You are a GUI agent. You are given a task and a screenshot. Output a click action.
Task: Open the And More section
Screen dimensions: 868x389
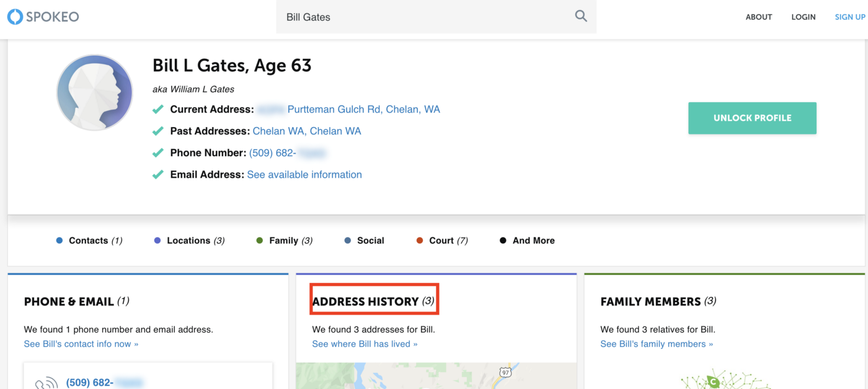[527, 240]
